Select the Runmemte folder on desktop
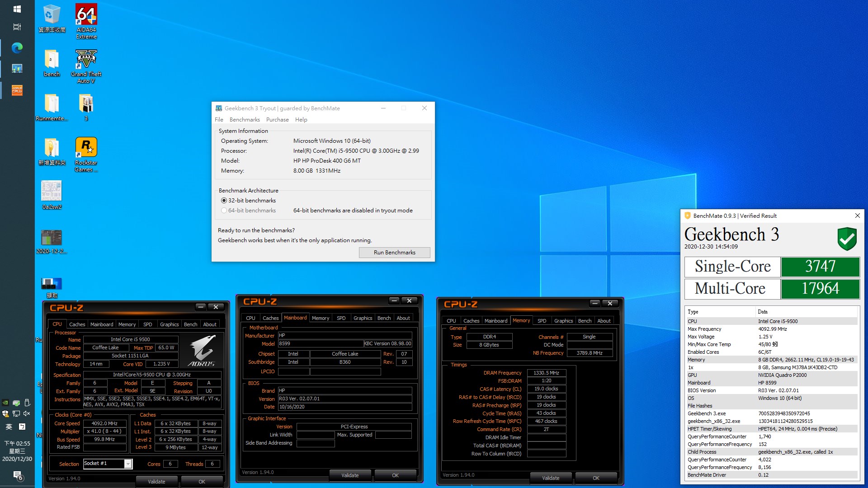Image resolution: width=868 pixels, height=488 pixels. coord(52,107)
